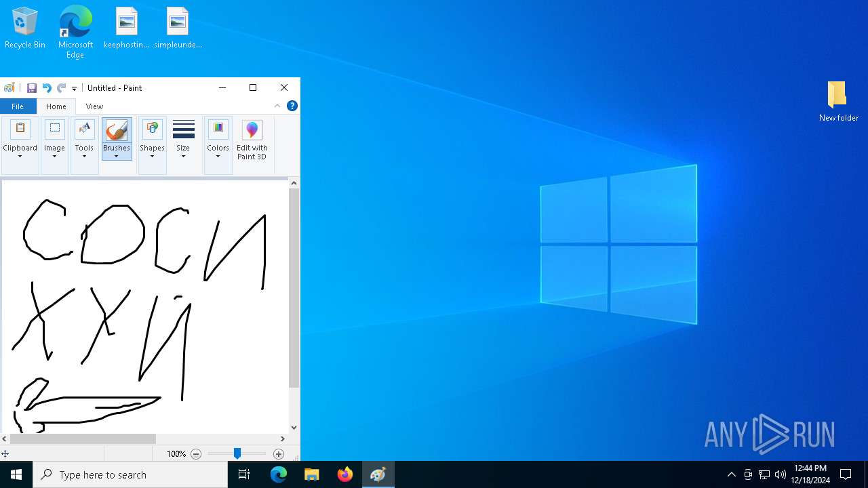Viewport: 868px width, 488px height.
Task: Switch to the View ribbon tab
Action: [x=94, y=106]
